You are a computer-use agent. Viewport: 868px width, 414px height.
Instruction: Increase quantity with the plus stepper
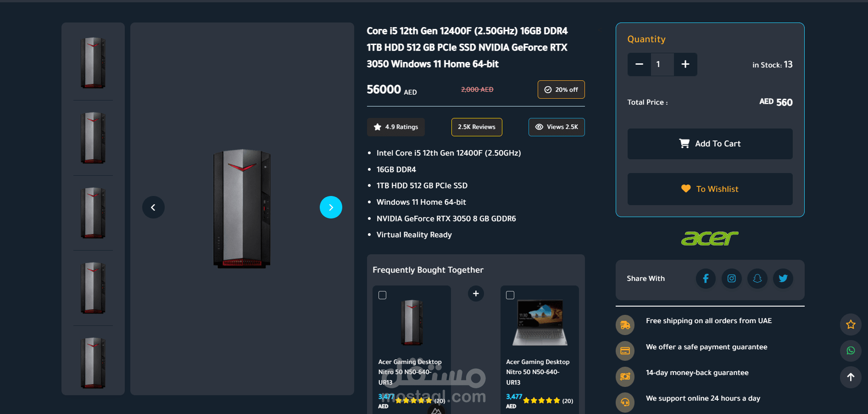pyautogui.click(x=685, y=64)
